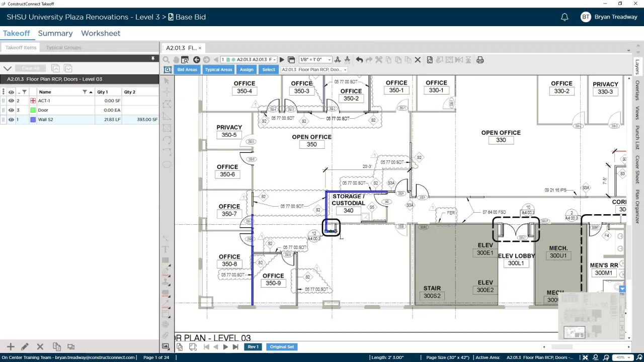The image size is (644, 362).
Task: Open the Layers side panel
Action: 637,67
